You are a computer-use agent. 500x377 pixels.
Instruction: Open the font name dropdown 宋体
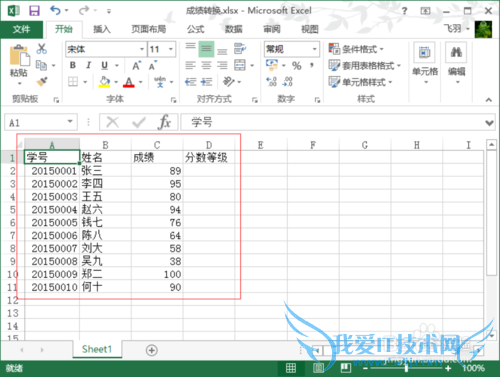click(142, 49)
